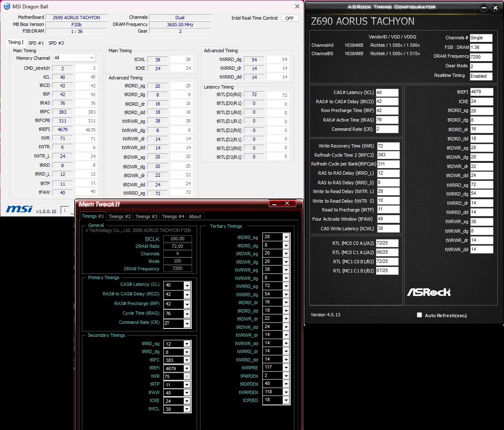Click the v1.0.0.10 version label
Screen dimensions: 504x430
pyautogui.click(x=46, y=211)
